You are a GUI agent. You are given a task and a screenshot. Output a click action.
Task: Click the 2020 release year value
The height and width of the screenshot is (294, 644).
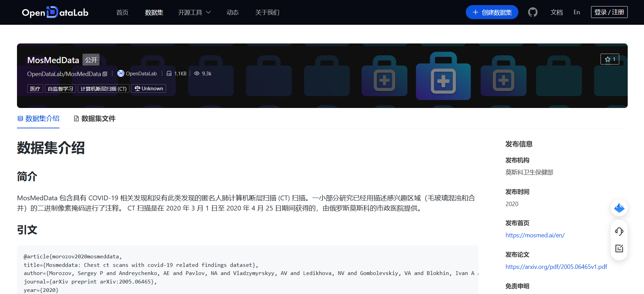tap(512, 204)
